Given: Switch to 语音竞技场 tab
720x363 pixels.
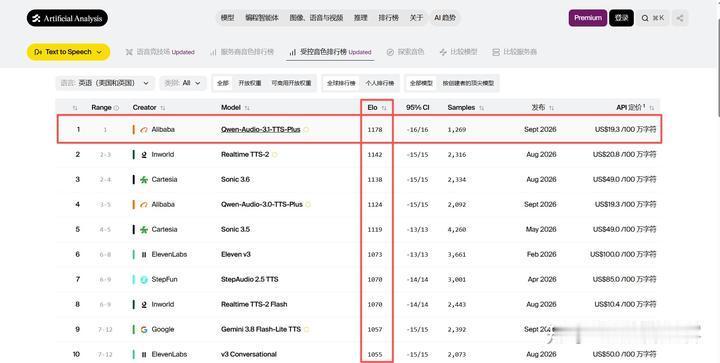Looking at the screenshot, I should (160, 52).
